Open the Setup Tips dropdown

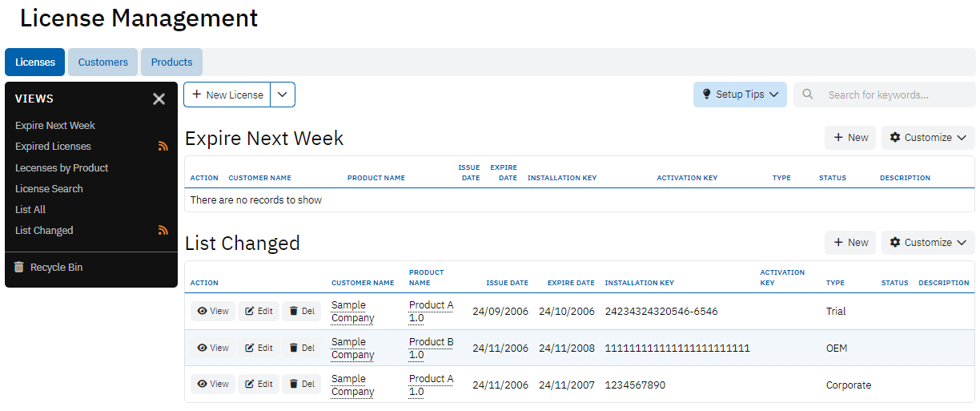[740, 95]
